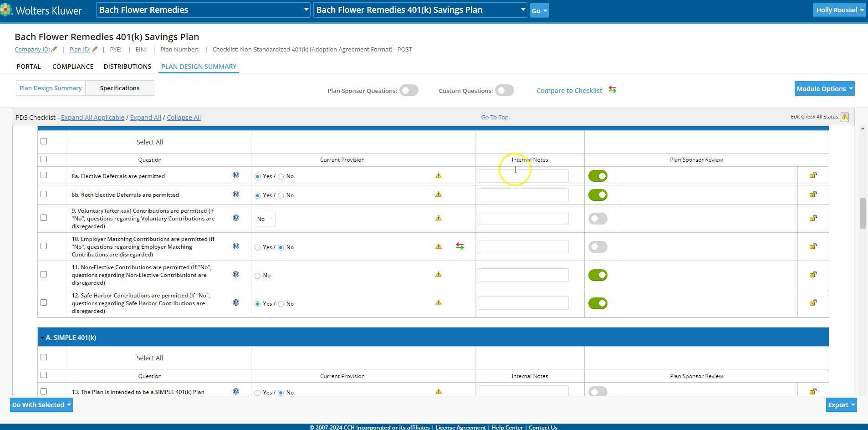The image size is (868, 430).
Task: Edit Company ID using pencil icon
Action: 54,49
